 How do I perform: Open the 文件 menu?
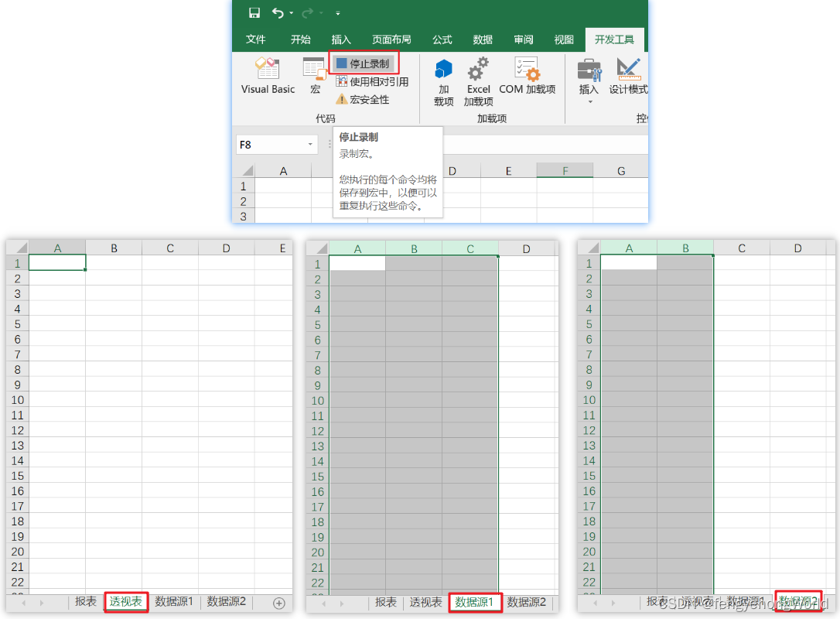pos(255,39)
